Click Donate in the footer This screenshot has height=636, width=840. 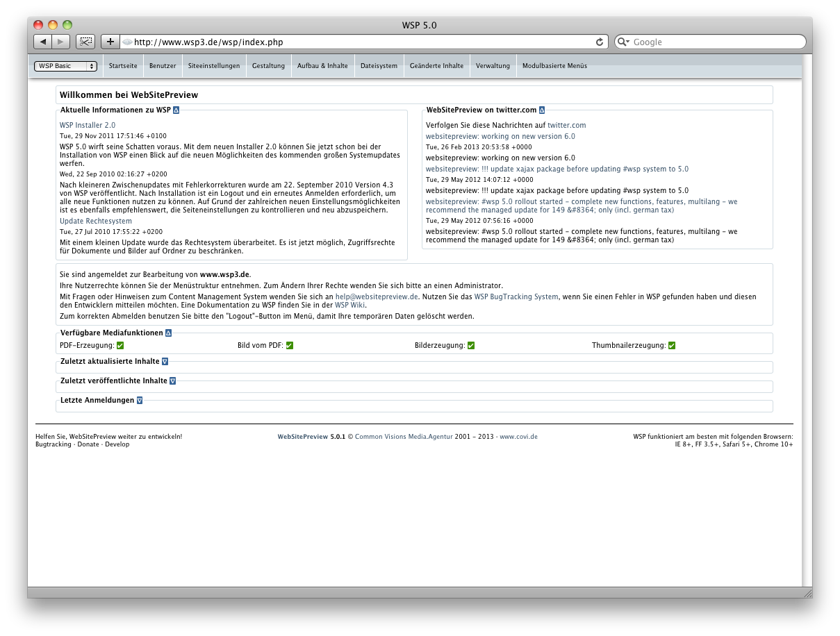[88, 444]
